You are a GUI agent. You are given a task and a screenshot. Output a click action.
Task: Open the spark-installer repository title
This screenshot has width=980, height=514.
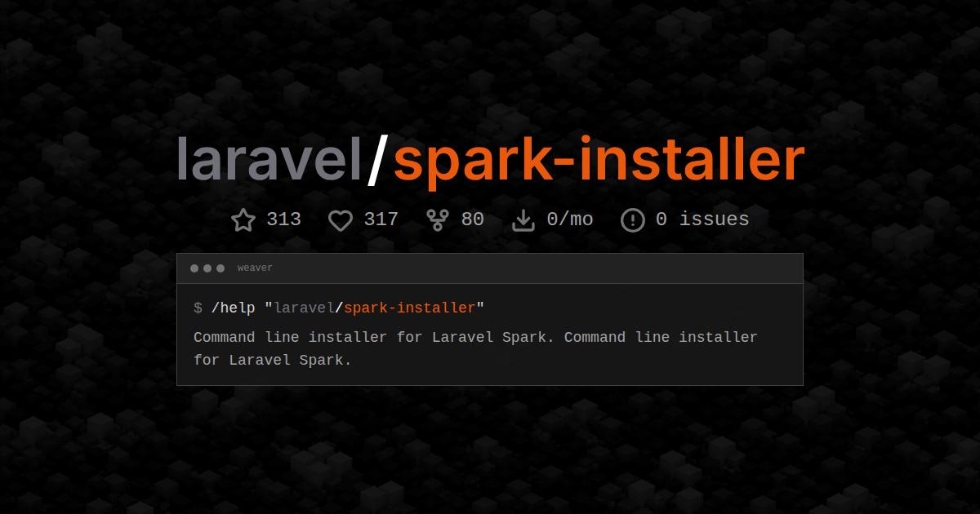coord(599,159)
